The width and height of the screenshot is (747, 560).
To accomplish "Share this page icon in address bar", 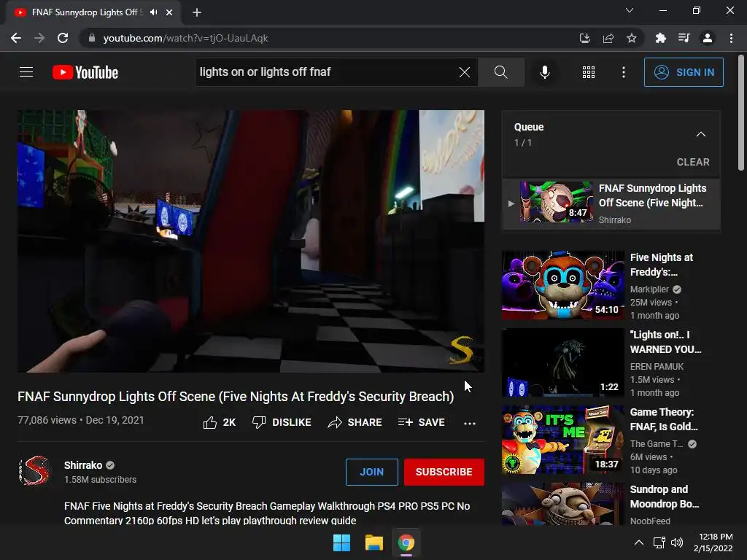I will pyautogui.click(x=608, y=38).
